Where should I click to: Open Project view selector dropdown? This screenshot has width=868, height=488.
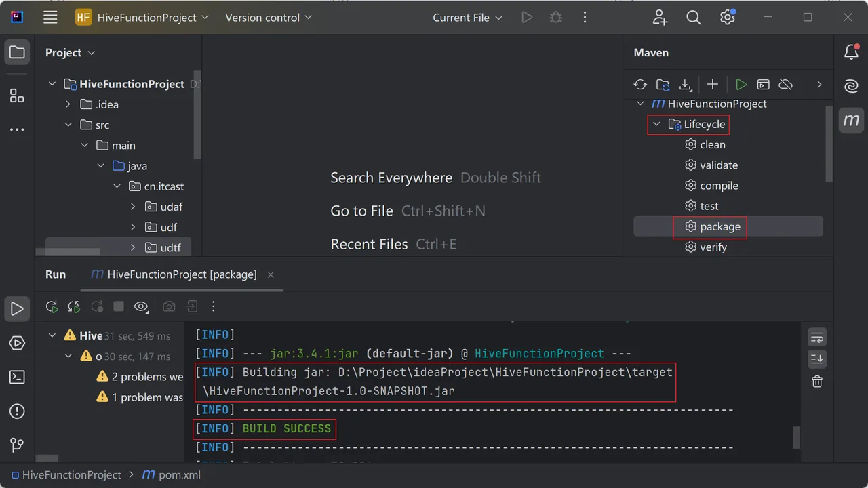(71, 52)
